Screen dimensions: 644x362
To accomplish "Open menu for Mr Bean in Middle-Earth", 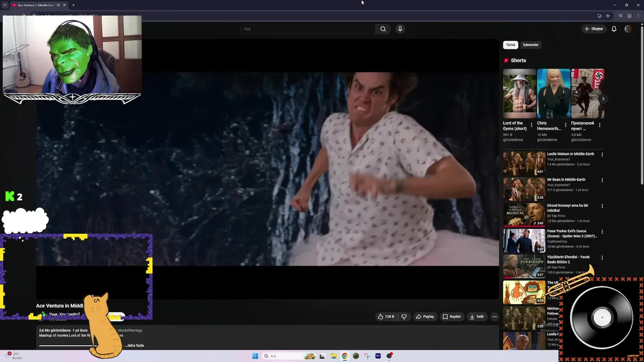I will click(602, 180).
